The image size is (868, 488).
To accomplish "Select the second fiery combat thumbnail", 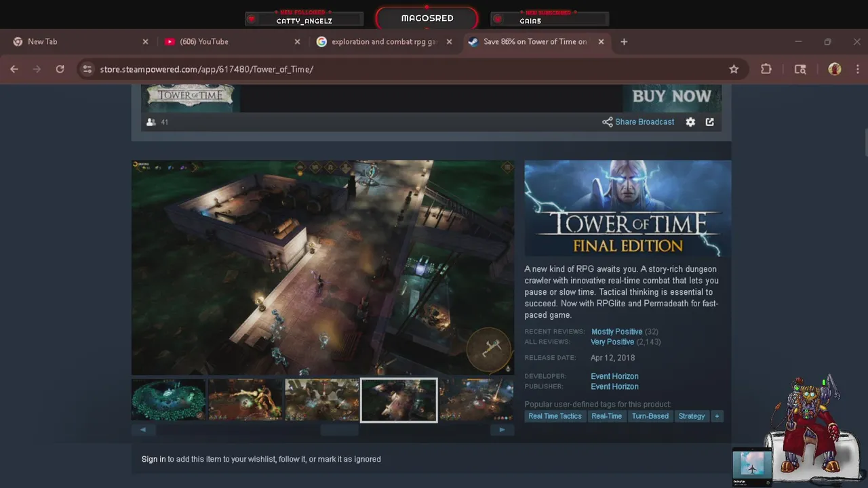I will click(x=245, y=400).
